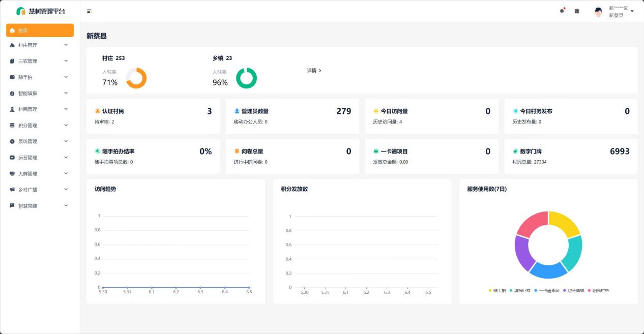644x334 pixels.
Task: Click the 数字门牌 card showing 6993
Action: [x=571, y=157]
